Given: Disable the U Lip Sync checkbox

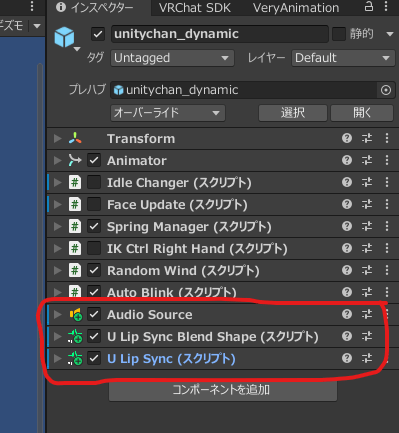Looking at the screenshot, I should (94, 358).
